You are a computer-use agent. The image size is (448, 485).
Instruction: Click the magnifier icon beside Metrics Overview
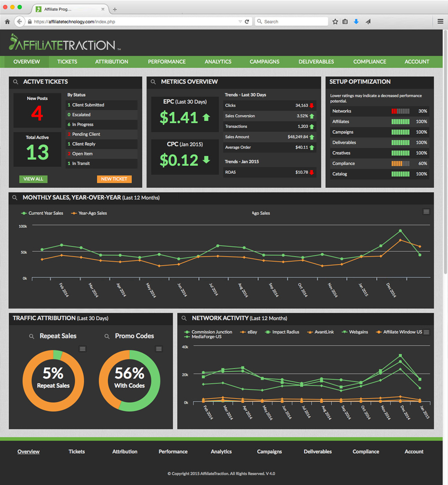point(153,82)
